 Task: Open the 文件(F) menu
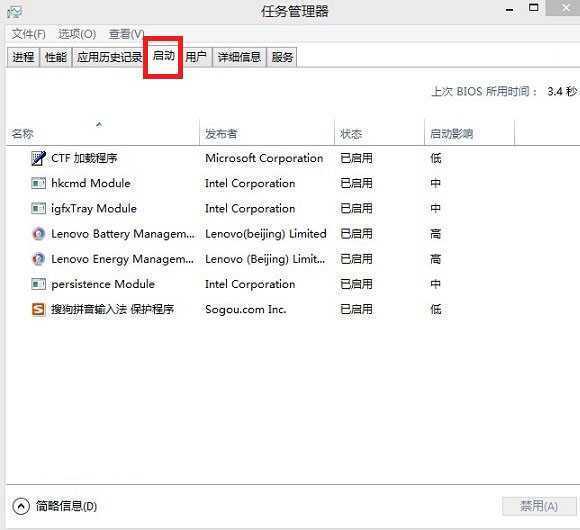[x=28, y=34]
